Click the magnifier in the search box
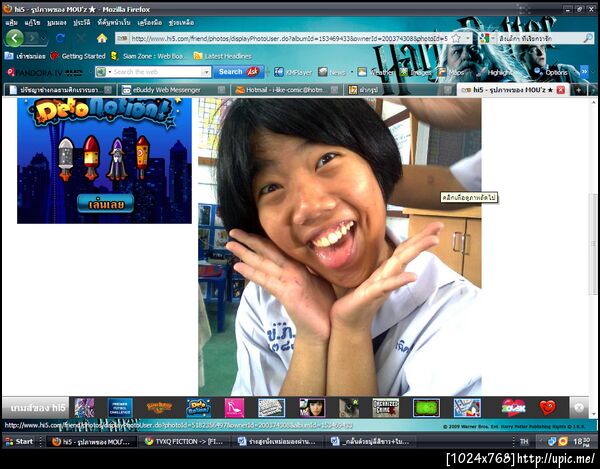This screenshot has height=469, width=600. [x=588, y=38]
